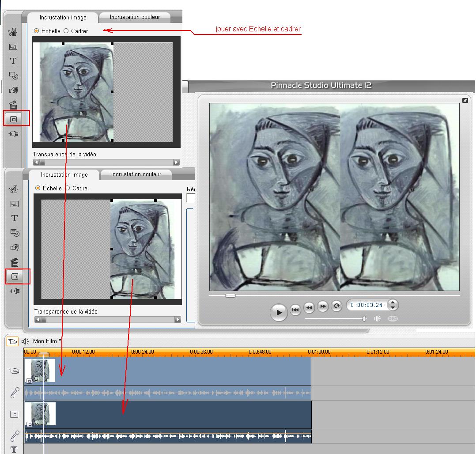
Task: Click the timecode field 0:00:03.24
Action: (x=366, y=305)
